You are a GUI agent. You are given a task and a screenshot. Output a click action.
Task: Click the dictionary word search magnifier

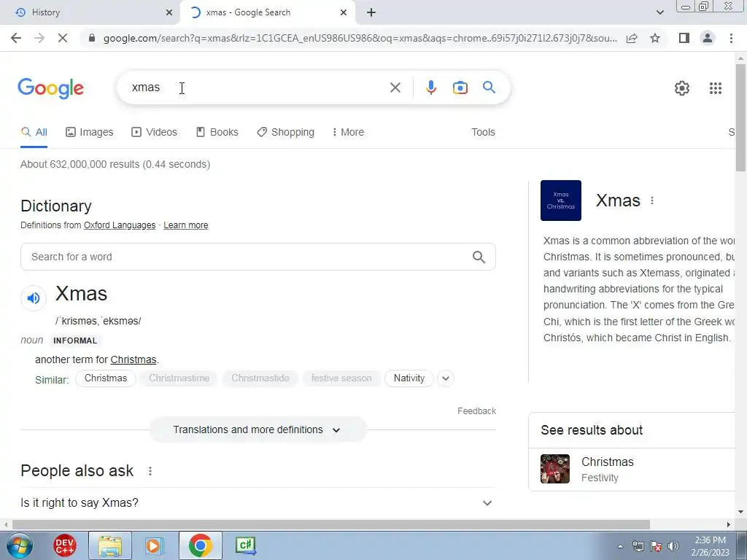coord(479,257)
